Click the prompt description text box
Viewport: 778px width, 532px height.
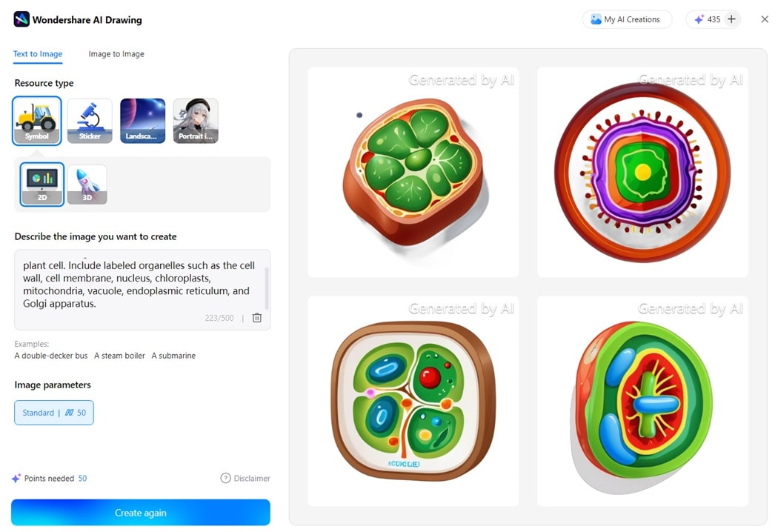(137, 285)
